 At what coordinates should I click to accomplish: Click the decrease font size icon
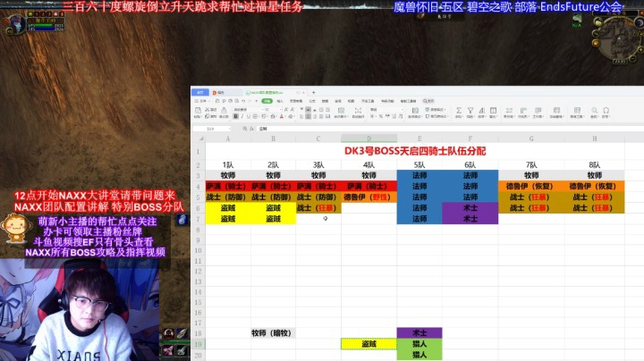[292, 110]
